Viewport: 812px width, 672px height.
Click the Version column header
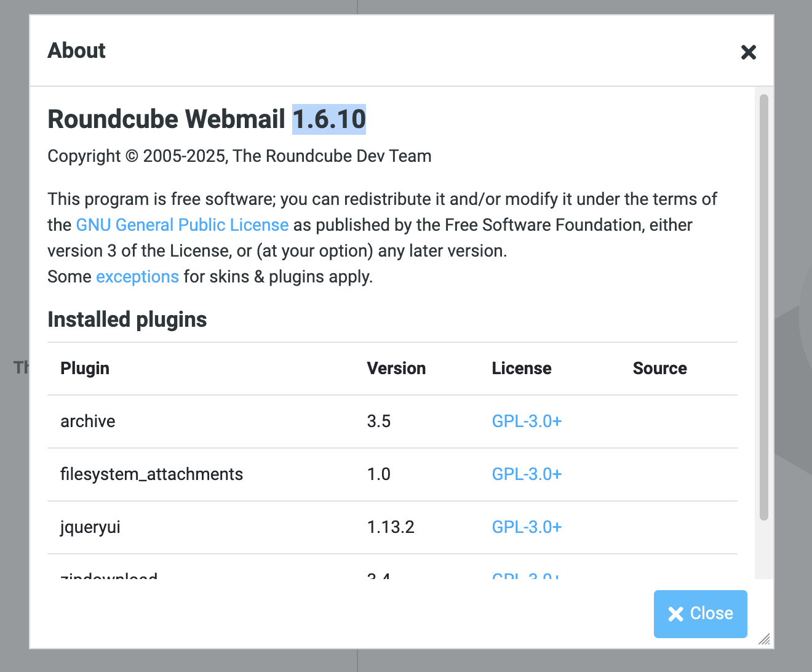(396, 369)
